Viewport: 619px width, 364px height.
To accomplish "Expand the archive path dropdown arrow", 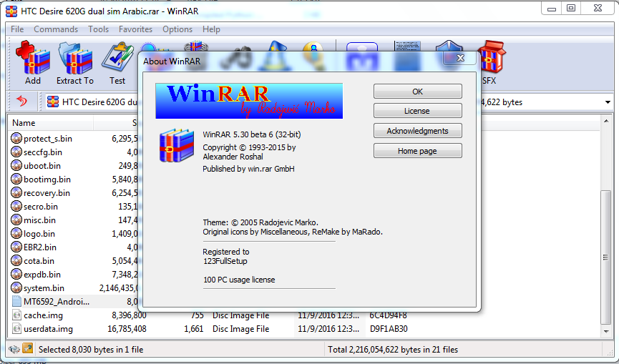I will tap(607, 102).
